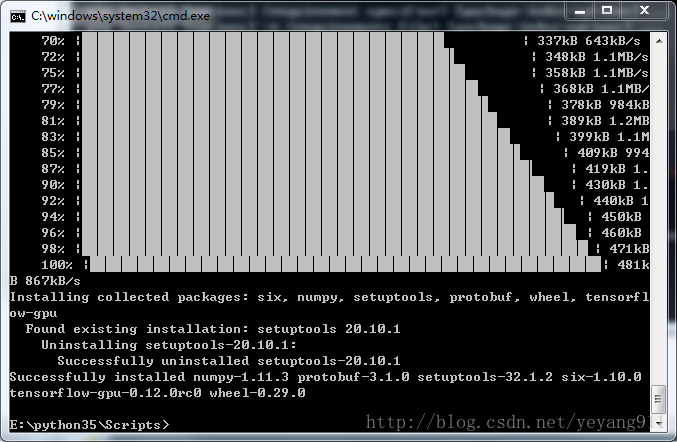677x442 pixels.
Task: Click 'setuptools-32.1.2' in success message
Action: [x=485, y=377]
